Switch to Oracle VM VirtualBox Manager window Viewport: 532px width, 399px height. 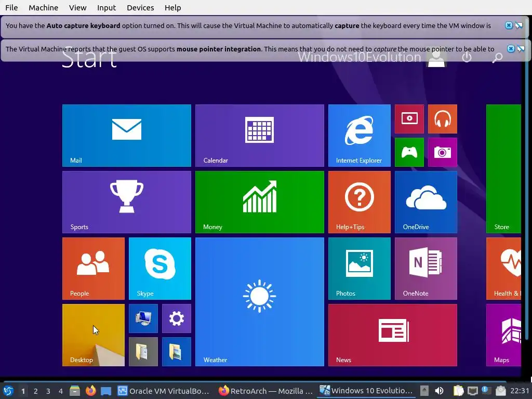pos(164,391)
